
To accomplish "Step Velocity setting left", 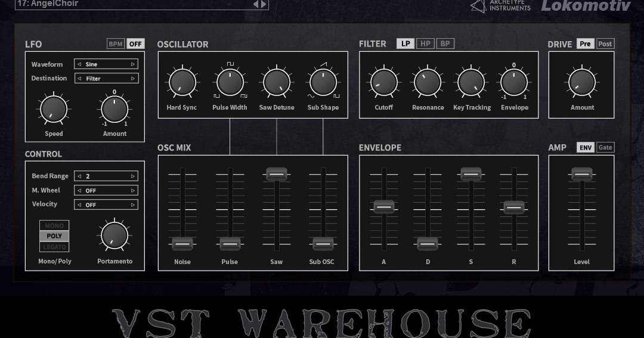I will [x=79, y=204].
